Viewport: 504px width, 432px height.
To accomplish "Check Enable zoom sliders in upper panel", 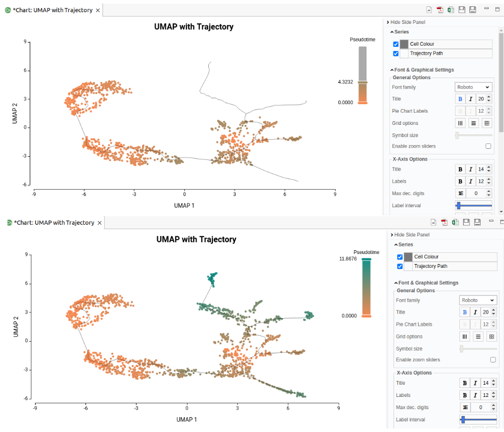I will click(x=488, y=146).
